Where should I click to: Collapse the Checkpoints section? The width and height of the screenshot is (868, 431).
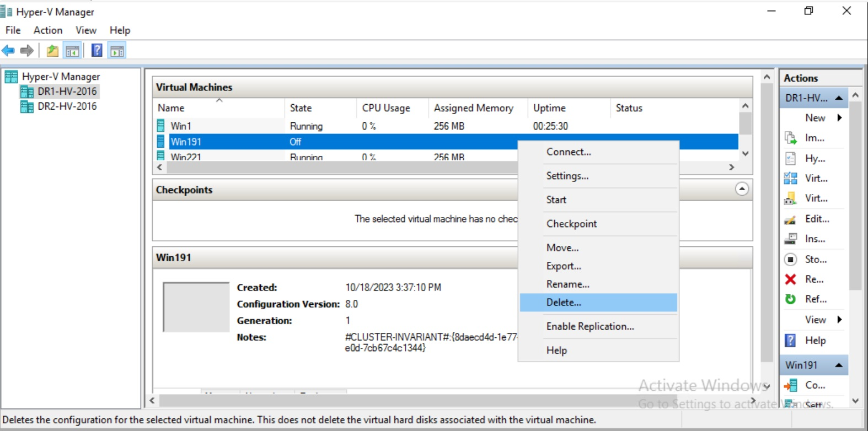coord(742,189)
